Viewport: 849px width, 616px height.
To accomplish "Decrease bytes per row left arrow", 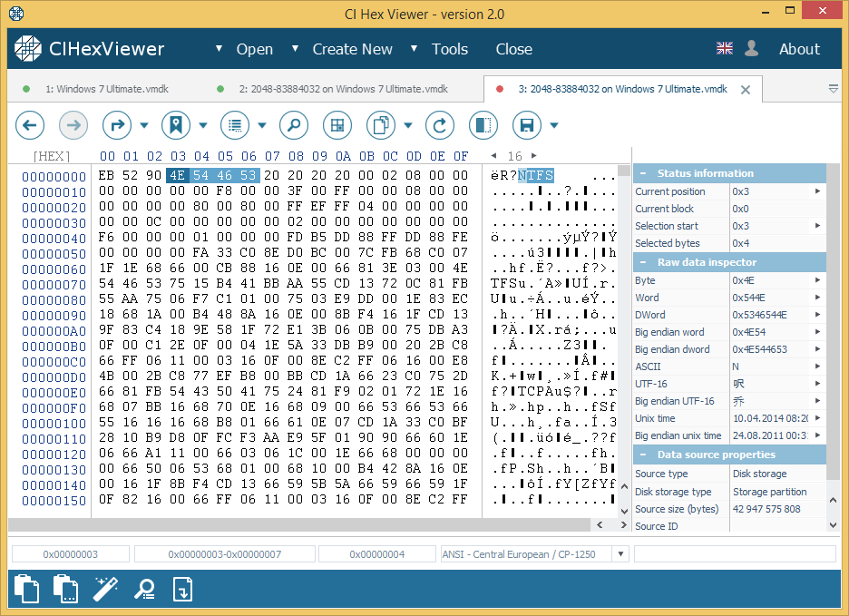I will pos(493,155).
